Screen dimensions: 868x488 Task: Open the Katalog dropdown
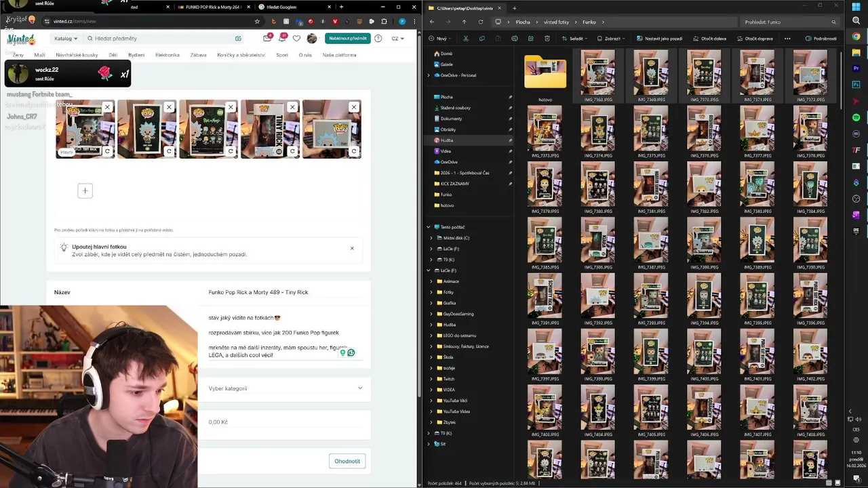66,39
